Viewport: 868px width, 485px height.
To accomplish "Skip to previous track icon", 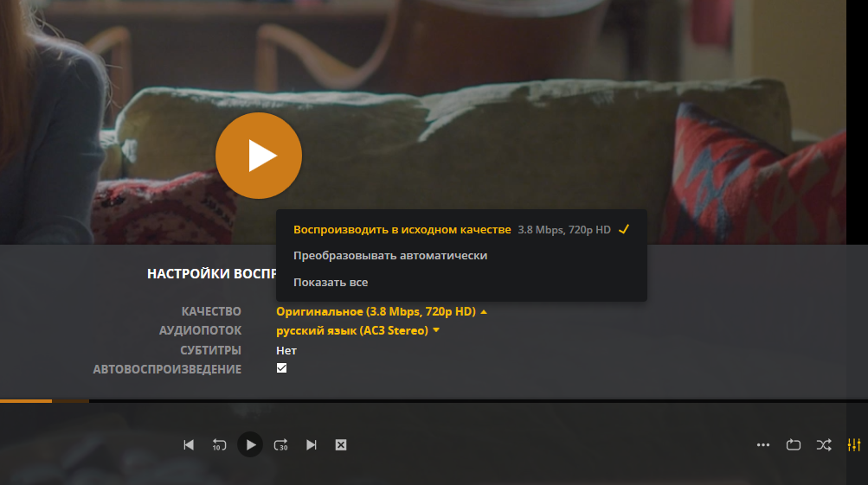I will coord(189,445).
